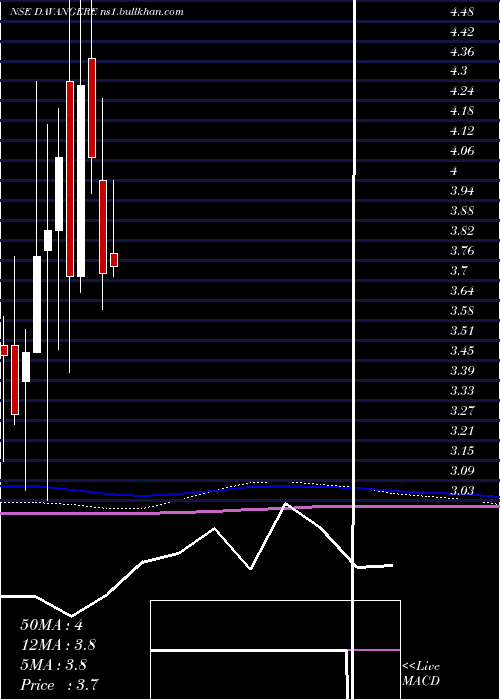Click the 'NSE DAVANGERE ns1.bullkhan.com' chart title
Image resolution: width=500 pixels, height=700 pixels.
pos(96,12)
